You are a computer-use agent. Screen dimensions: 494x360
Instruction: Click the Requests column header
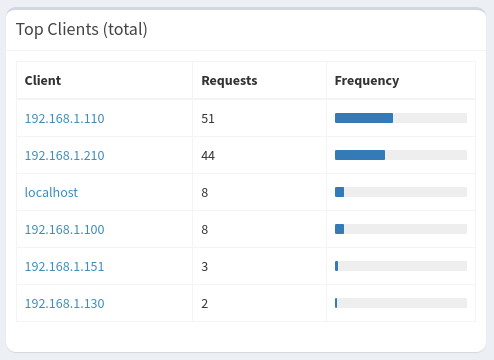tap(229, 81)
